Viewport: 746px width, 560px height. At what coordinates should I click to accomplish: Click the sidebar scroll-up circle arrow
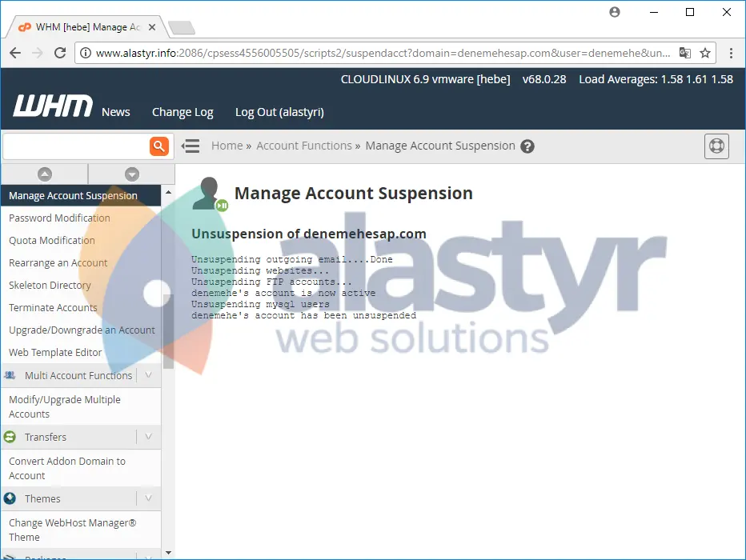[x=44, y=174]
